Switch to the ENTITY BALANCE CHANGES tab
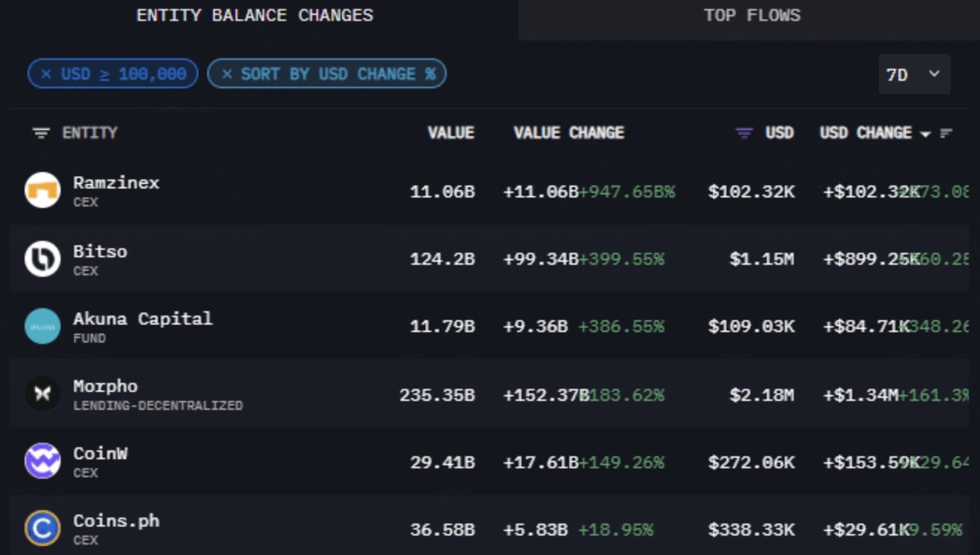Image resolution: width=980 pixels, height=555 pixels. click(254, 16)
